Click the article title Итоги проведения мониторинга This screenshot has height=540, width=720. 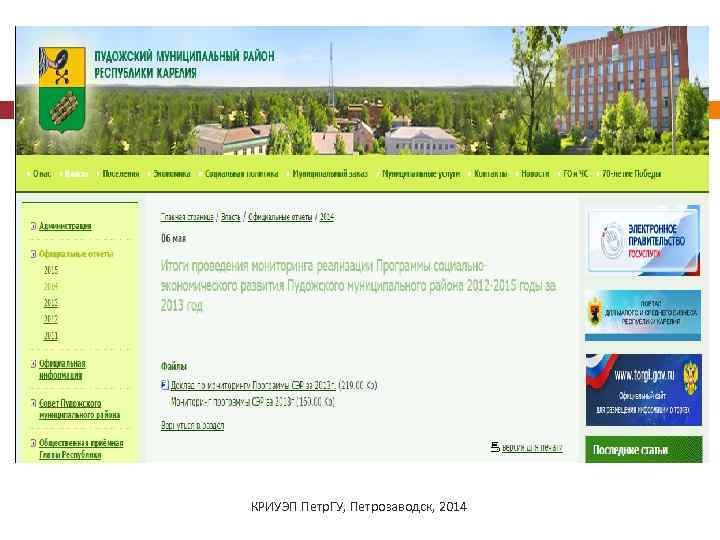click(x=358, y=286)
